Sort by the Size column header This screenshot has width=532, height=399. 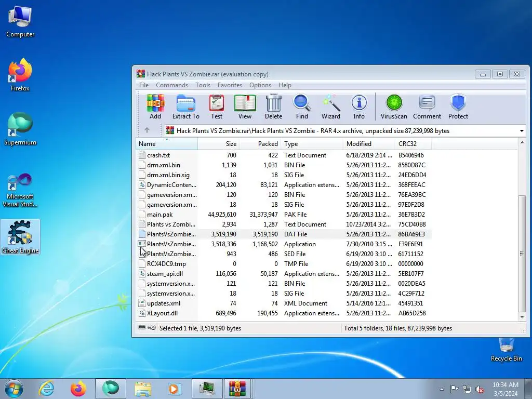point(219,144)
